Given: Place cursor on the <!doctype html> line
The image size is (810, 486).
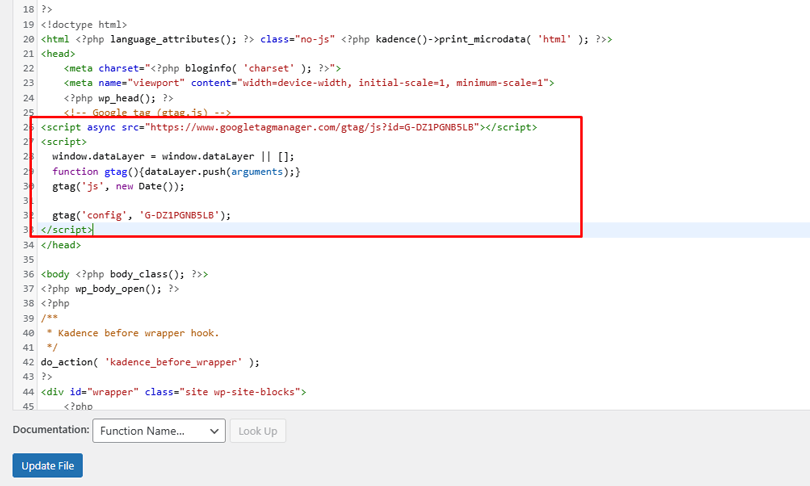Looking at the screenshot, I should (x=84, y=24).
